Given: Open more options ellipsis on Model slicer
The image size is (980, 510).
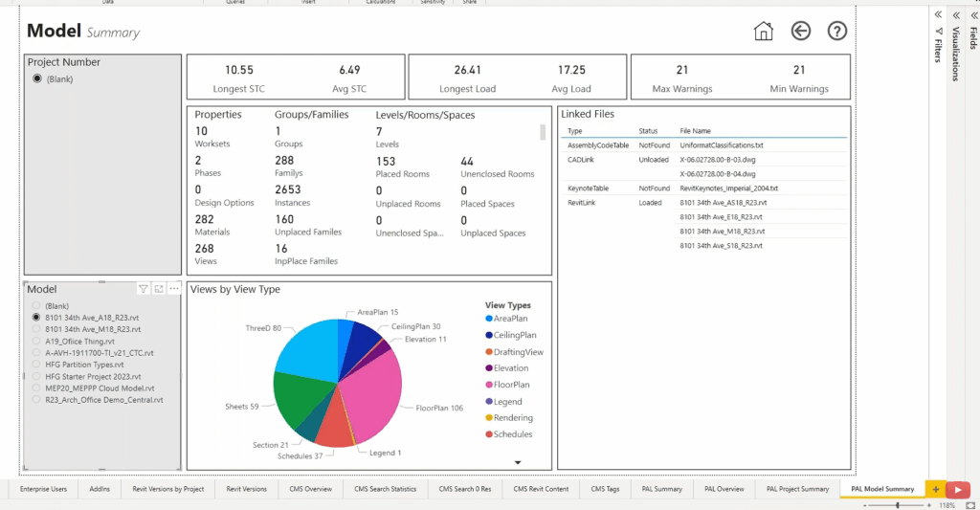Looking at the screenshot, I should click(x=174, y=289).
